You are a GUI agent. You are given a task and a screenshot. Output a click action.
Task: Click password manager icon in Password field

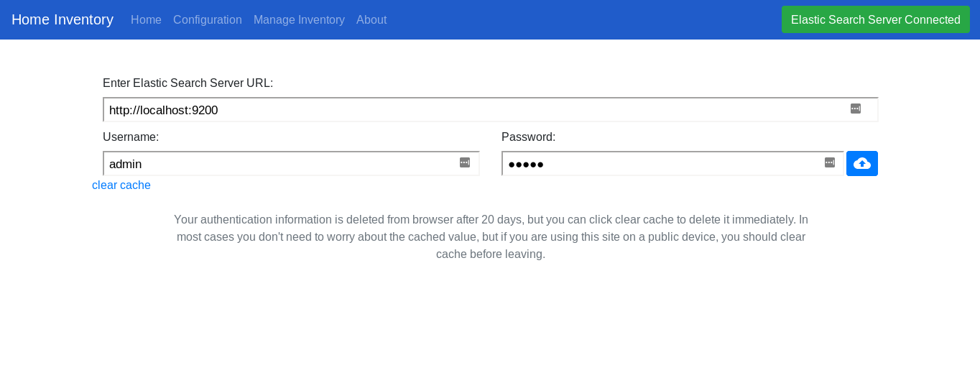(830, 162)
